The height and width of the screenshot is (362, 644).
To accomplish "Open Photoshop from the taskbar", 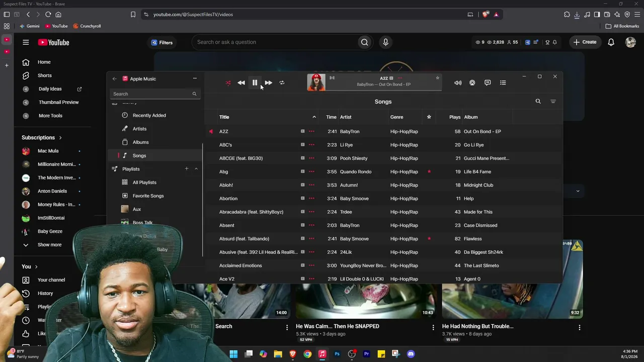I will [337, 354].
